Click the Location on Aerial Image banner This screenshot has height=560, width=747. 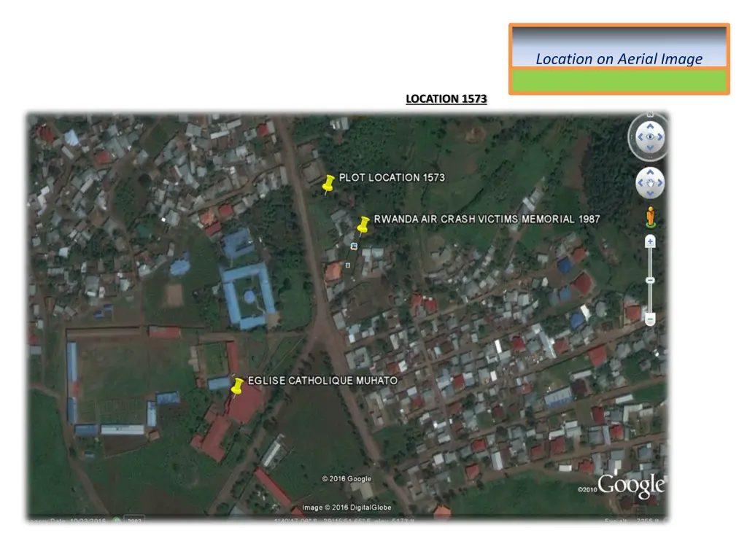pos(619,59)
